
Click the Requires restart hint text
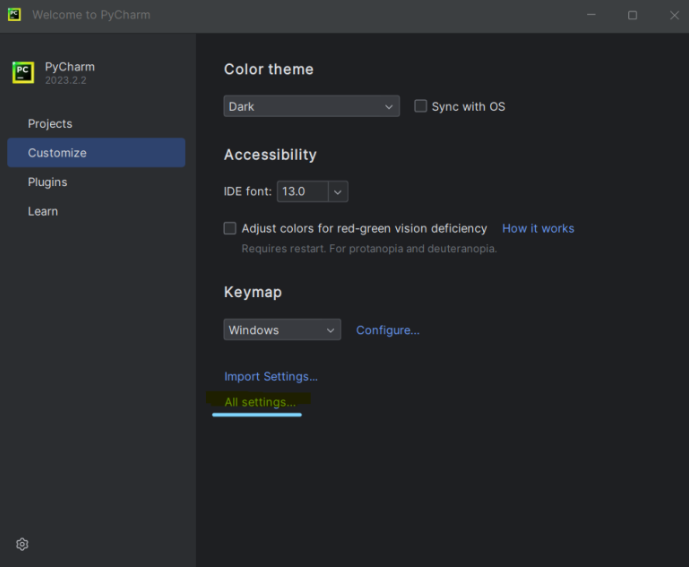[369, 249]
